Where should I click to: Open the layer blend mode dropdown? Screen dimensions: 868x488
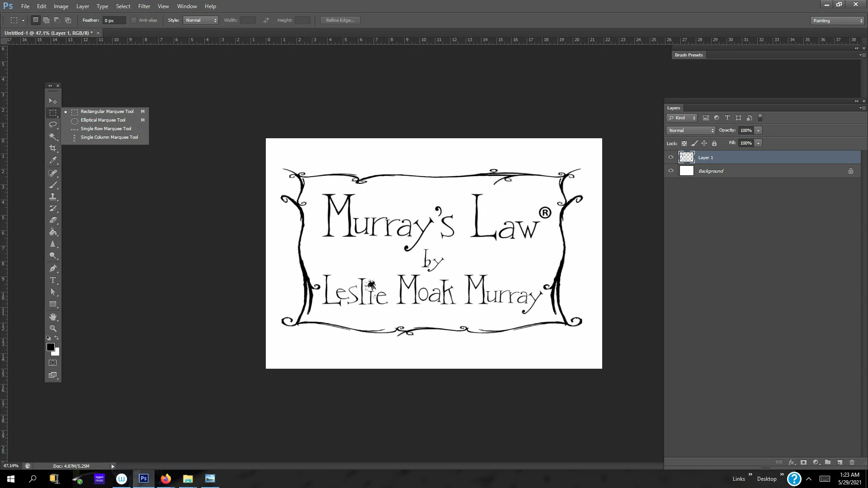690,131
